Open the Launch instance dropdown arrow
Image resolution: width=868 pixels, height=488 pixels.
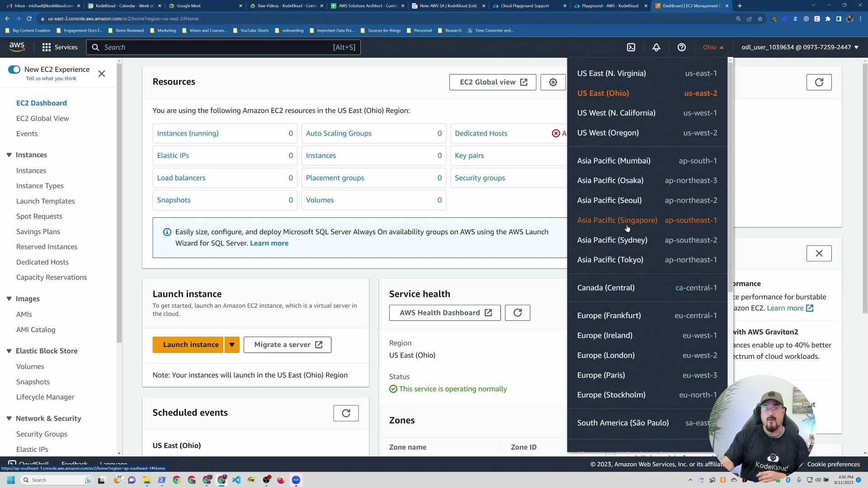tap(232, 345)
